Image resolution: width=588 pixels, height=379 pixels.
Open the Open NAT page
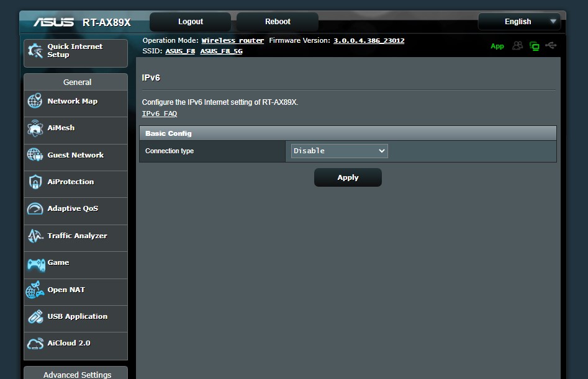pos(76,292)
